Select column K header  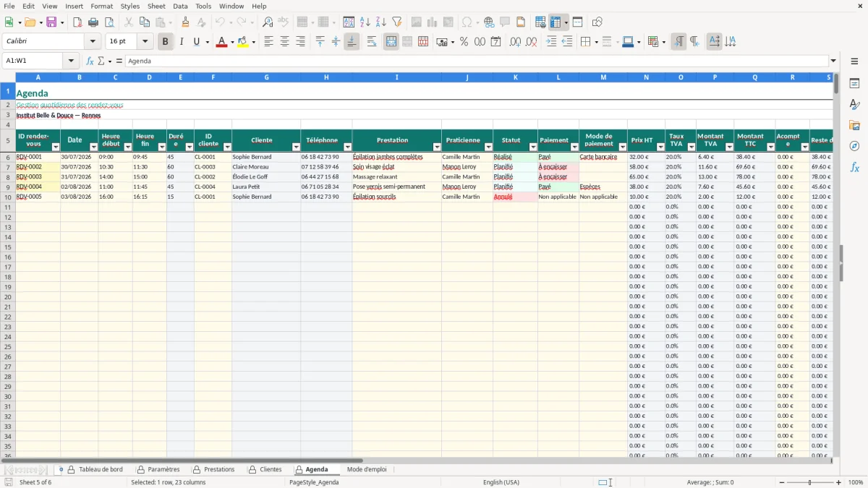[516, 77]
